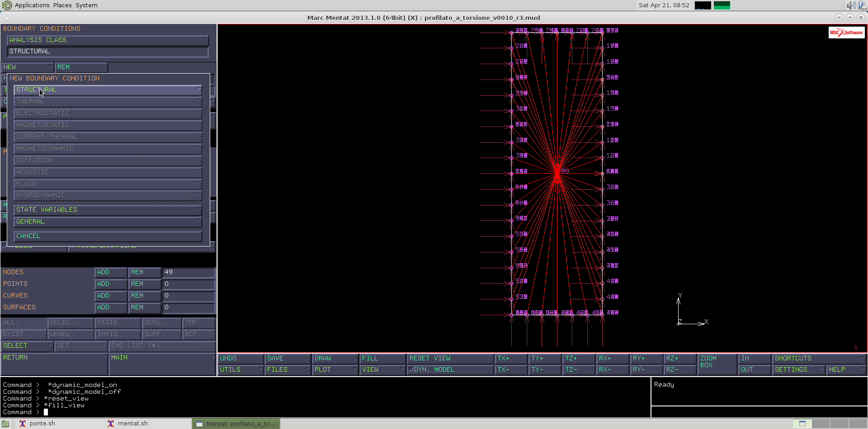Click the POINTS count field
Viewport: 868px width, 429px height.
coord(189,284)
